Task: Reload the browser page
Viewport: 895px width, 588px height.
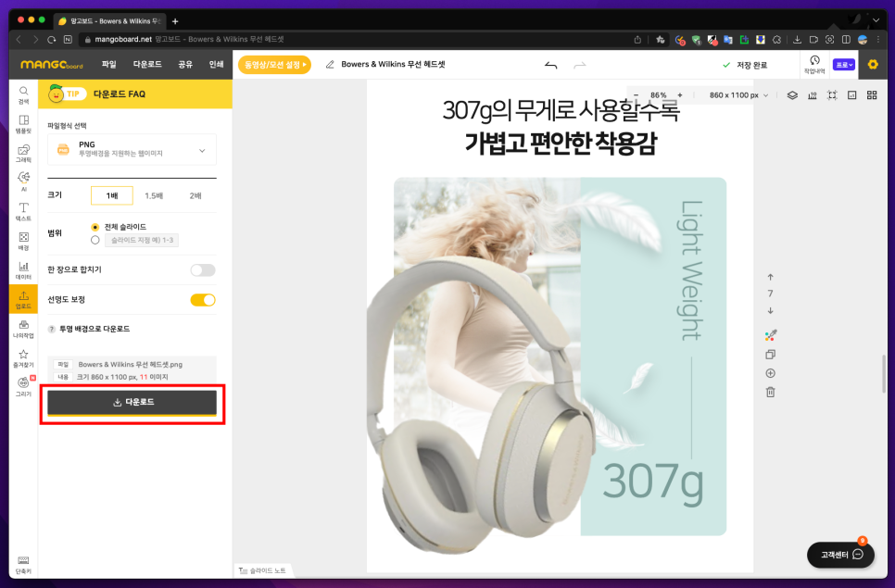Action: coord(51,39)
